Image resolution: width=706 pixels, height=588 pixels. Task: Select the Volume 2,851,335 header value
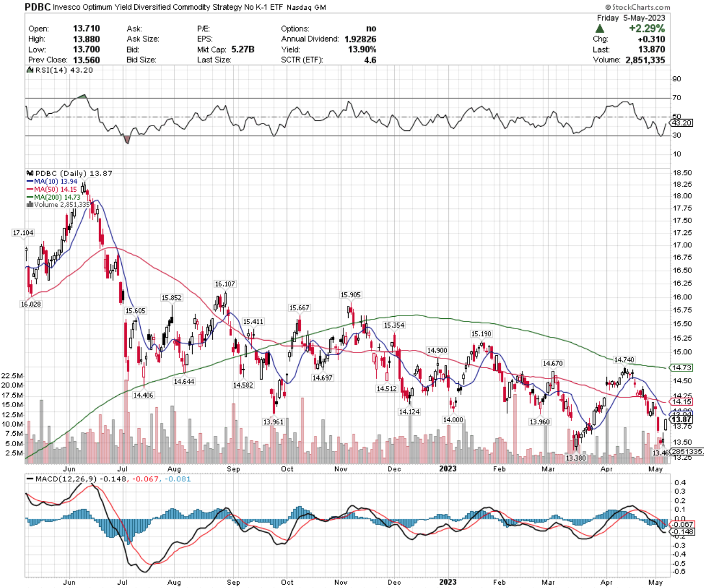pyautogui.click(x=645, y=60)
